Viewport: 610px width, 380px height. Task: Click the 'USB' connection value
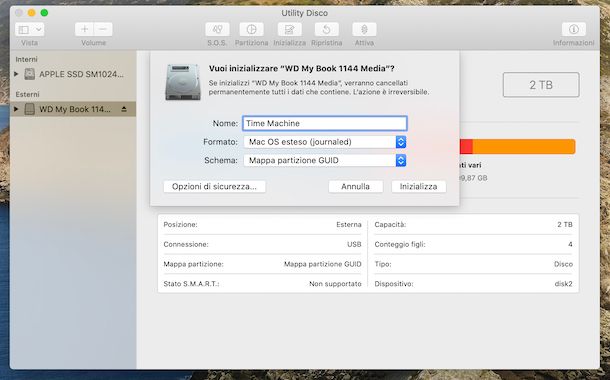click(x=354, y=244)
